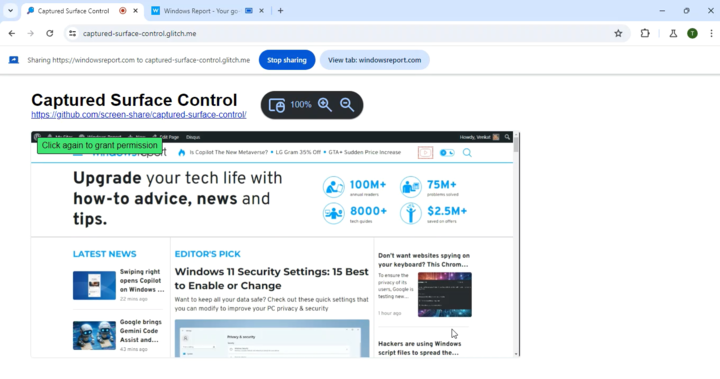
Task: Click the recording indicator on first tab
Action: [123, 11]
